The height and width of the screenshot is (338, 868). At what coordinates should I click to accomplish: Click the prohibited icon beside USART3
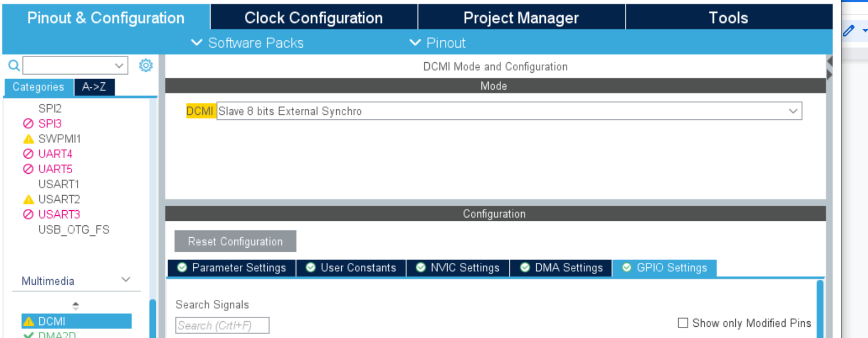pyautogui.click(x=28, y=214)
